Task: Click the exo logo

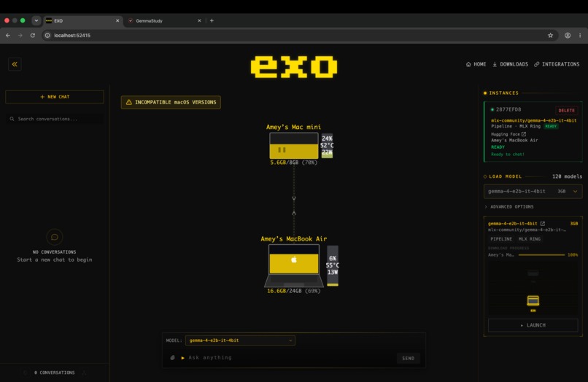Action: pyautogui.click(x=294, y=67)
